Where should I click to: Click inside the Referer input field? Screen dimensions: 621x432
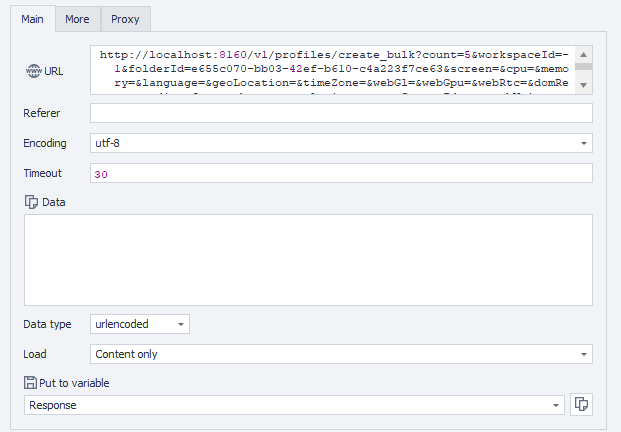click(340, 113)
